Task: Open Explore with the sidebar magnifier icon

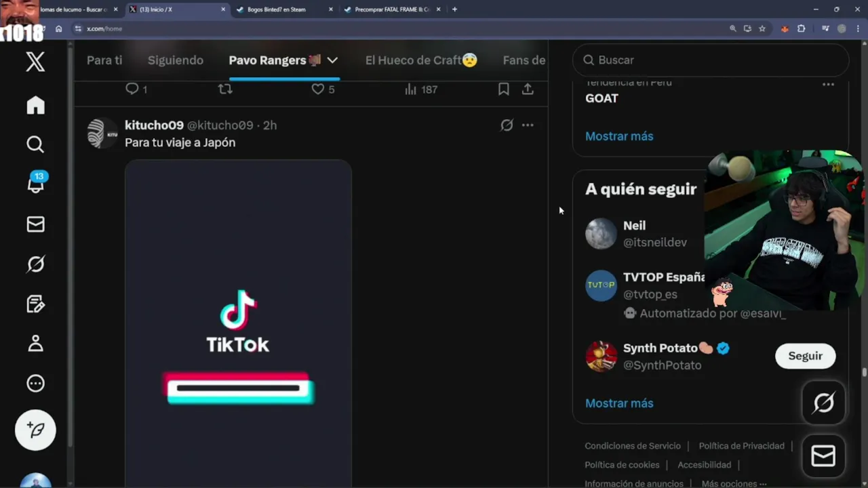Action: (35, 144)
